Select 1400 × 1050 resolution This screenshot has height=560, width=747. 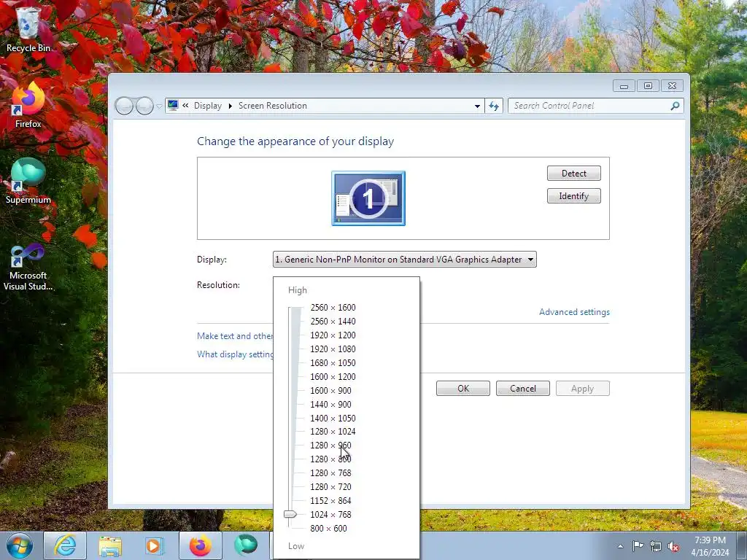pos(333,418)
